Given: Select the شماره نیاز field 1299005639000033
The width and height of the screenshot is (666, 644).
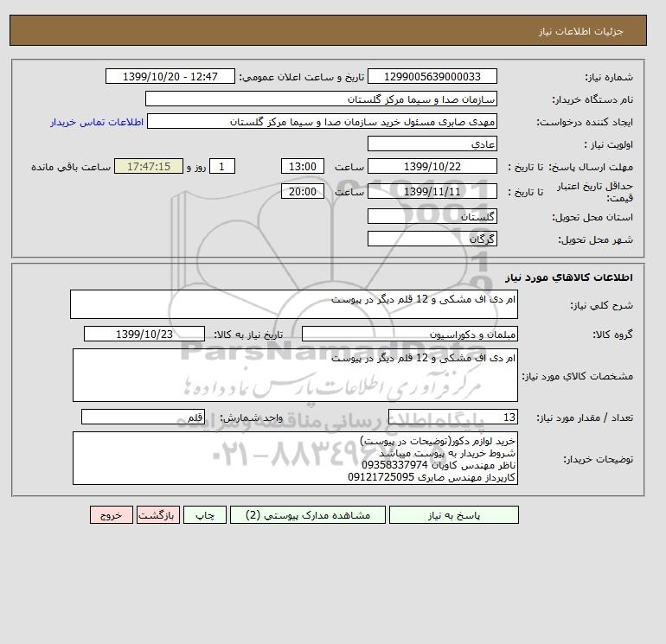Looking at the screenshot, I should [x=432, y=76].
